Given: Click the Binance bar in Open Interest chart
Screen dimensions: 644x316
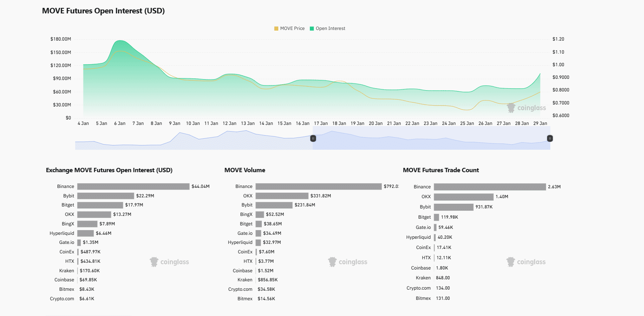Looking at the screenshot, I should tap(133, 186).
